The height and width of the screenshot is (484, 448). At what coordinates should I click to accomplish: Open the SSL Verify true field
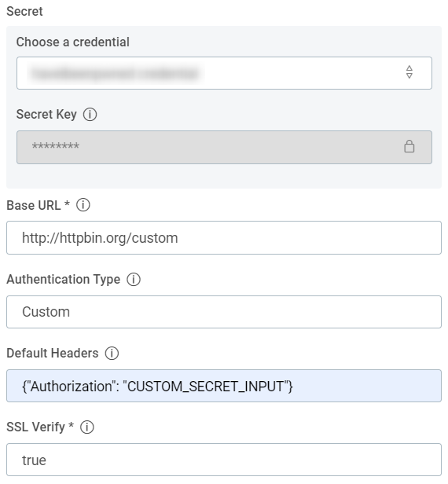(224, 460)
